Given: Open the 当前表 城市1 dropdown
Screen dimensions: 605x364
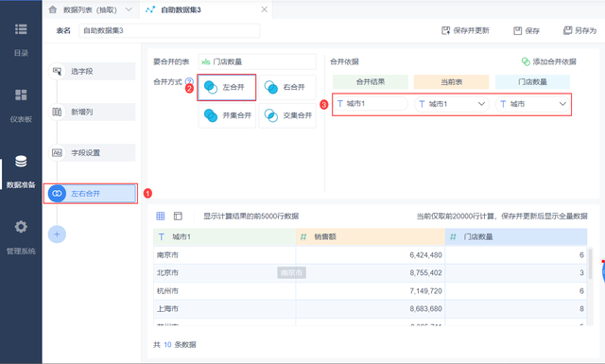Looking at the screenshot, I should [x=452, y=104].
